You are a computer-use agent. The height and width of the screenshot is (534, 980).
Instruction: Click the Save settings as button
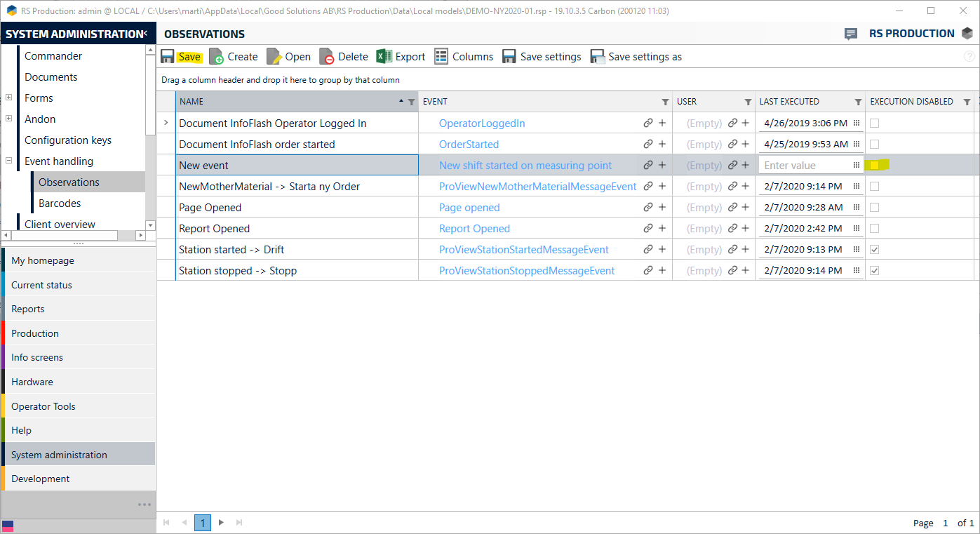636,57
